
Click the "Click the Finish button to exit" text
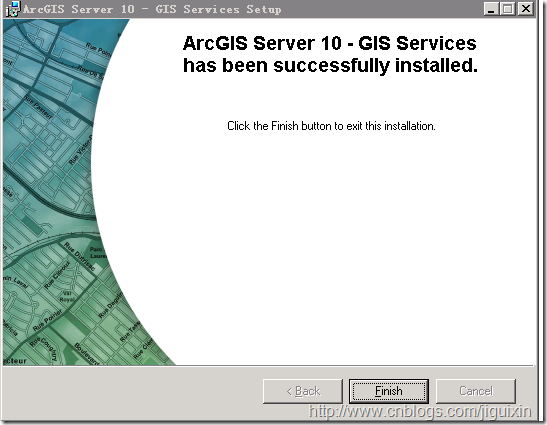tap(331, 126)
